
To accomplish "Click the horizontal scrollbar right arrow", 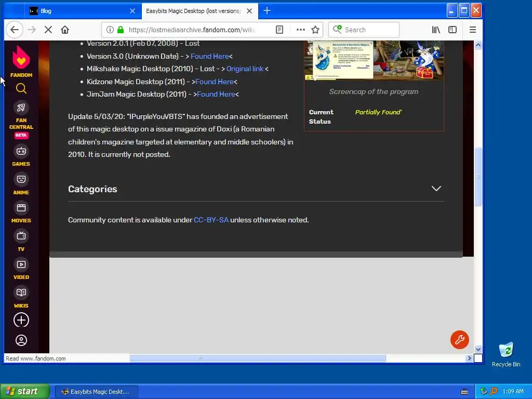I will pos(469,358).
